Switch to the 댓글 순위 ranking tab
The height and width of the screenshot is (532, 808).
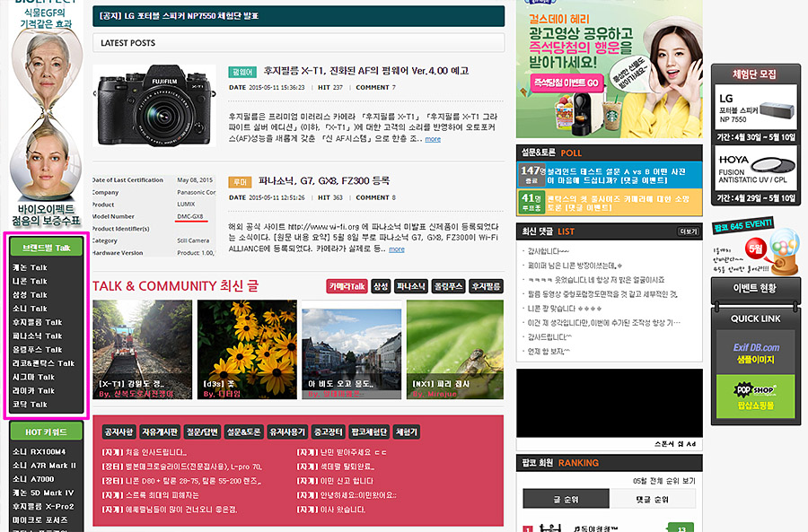653,500
